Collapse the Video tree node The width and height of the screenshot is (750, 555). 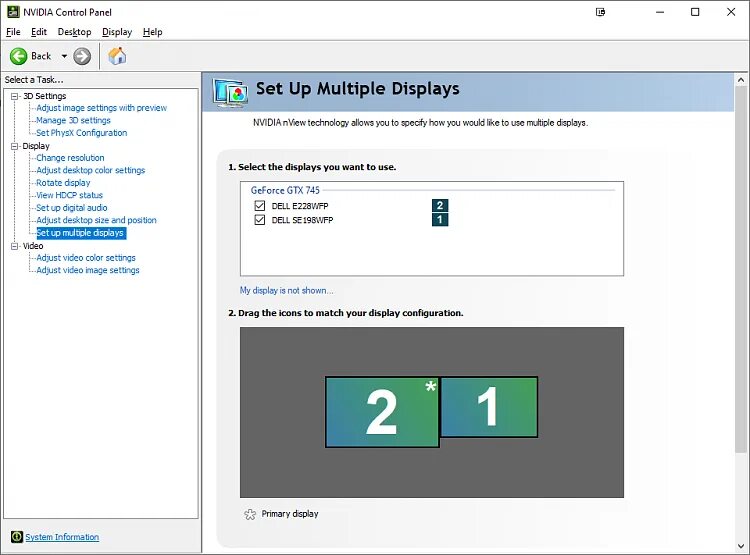(14, 246)
